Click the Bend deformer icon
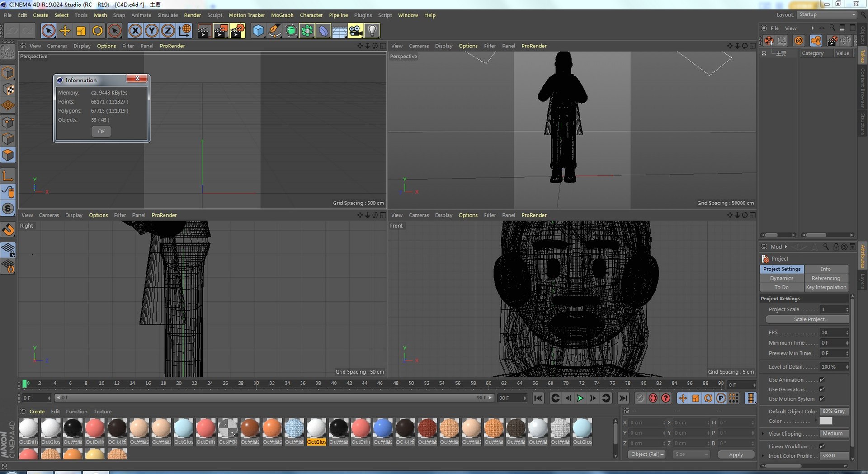868x474 pixels. click(x=323, y=31)
